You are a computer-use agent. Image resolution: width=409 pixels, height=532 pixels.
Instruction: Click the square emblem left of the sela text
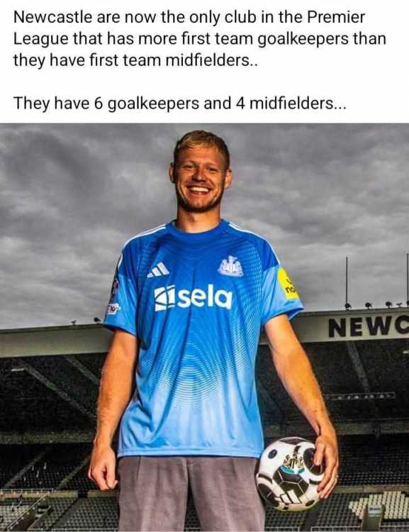(x=164, y=299)
